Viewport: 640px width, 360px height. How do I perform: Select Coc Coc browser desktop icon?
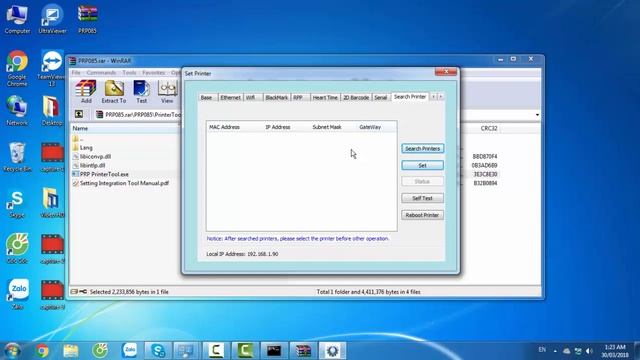[x=17, y=248]
